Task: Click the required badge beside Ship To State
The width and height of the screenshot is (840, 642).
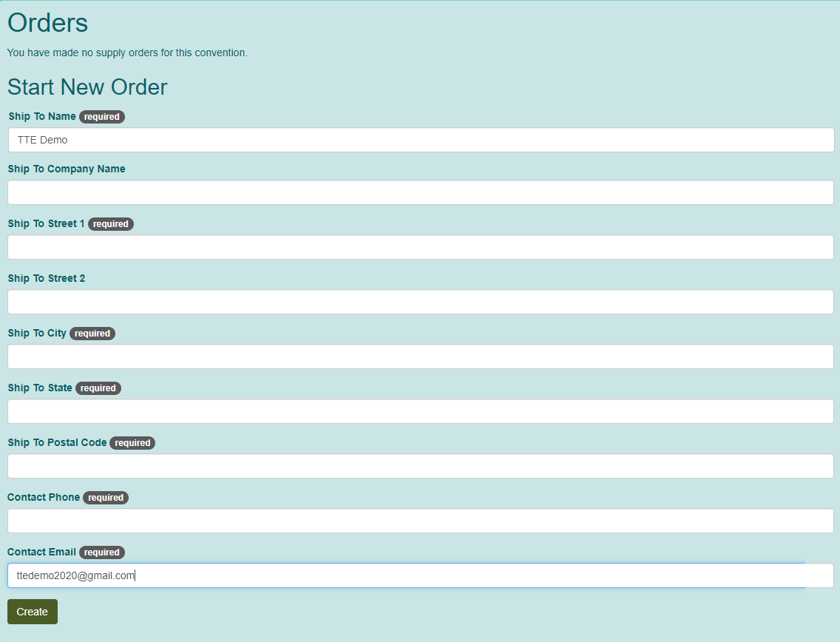Action: point(98,388)
